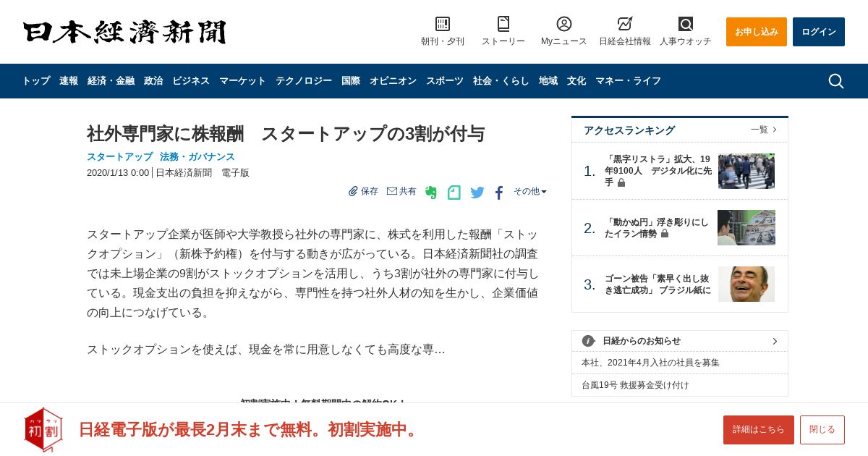This screenshot has width=868, height=456.
Task: Share article to Evernote
Action: tap(431, 193)
